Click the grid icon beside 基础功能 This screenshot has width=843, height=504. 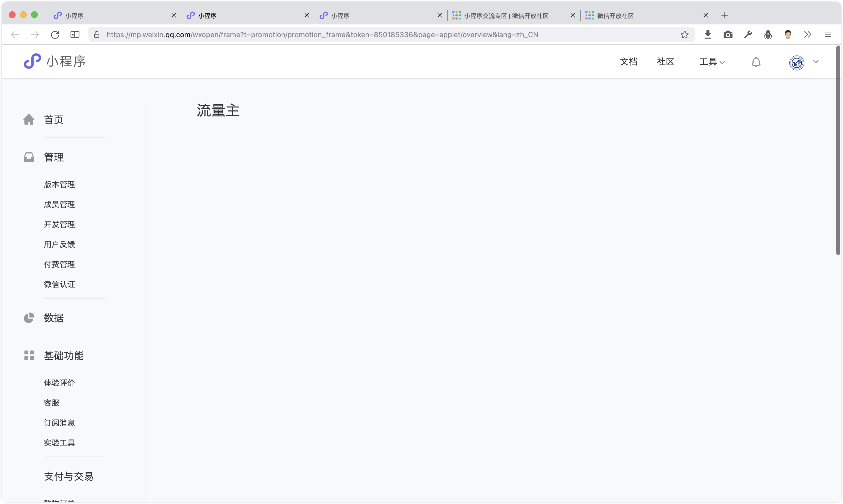click(x=29, y=355)
